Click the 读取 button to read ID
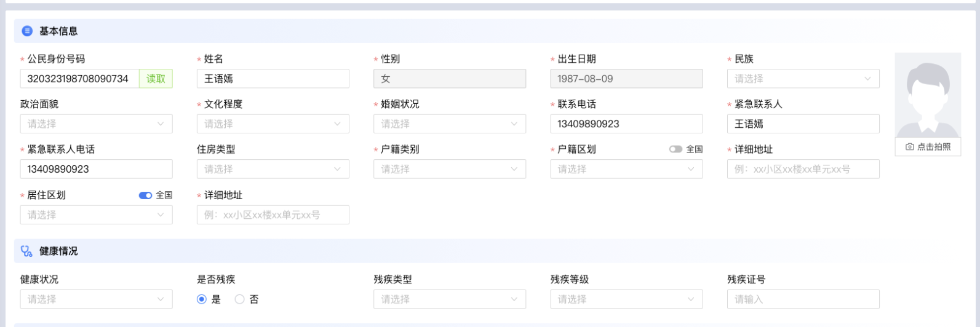The image size is (980, 327). coord(156,79)
